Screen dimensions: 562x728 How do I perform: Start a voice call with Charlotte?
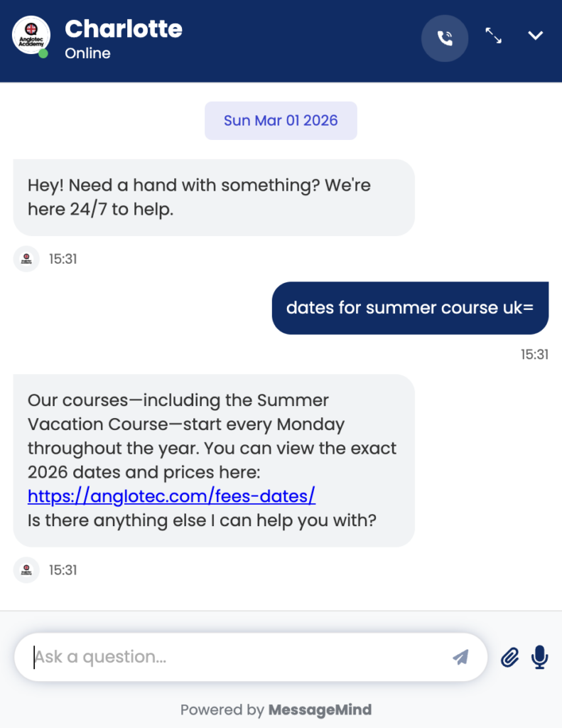[445, 38]
